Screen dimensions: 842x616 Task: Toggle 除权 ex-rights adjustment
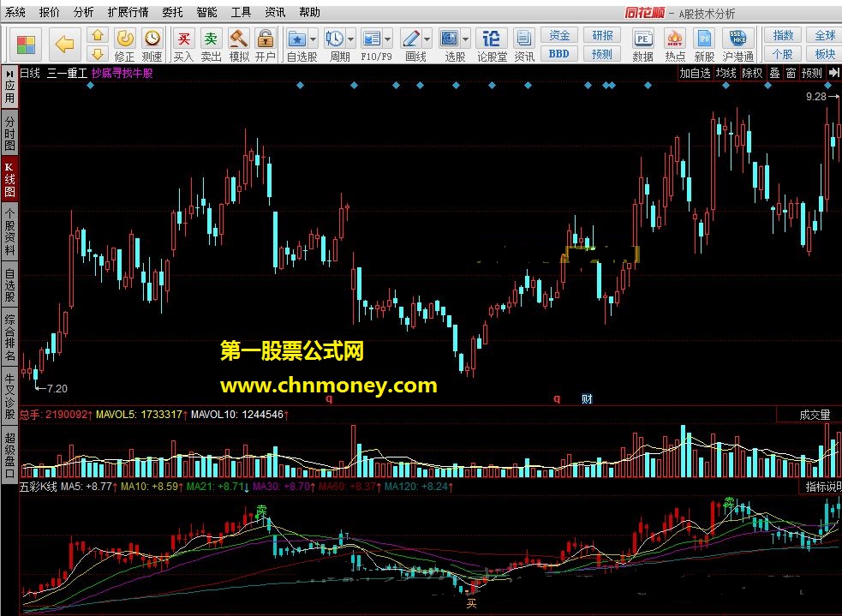(752, 73)
